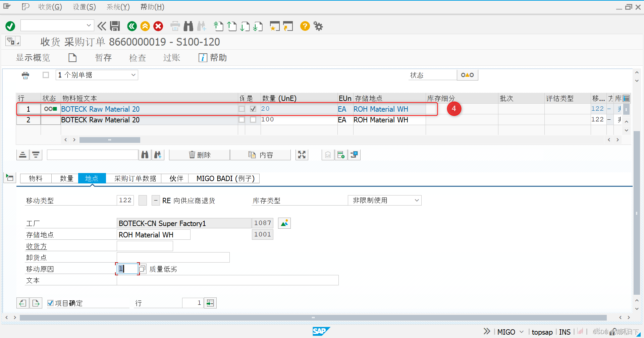Click the Next page icon
The height and width of the screenshot is (338, 644).
(x=245, y=26)
